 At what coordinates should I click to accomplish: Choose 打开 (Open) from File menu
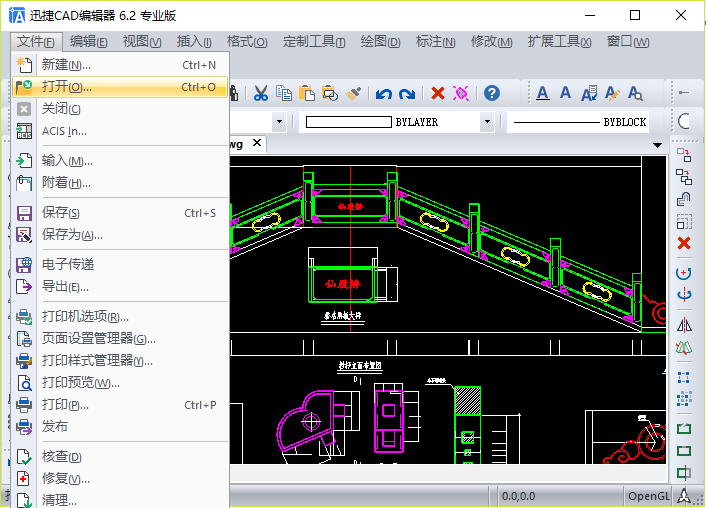(x=121, y=87)
